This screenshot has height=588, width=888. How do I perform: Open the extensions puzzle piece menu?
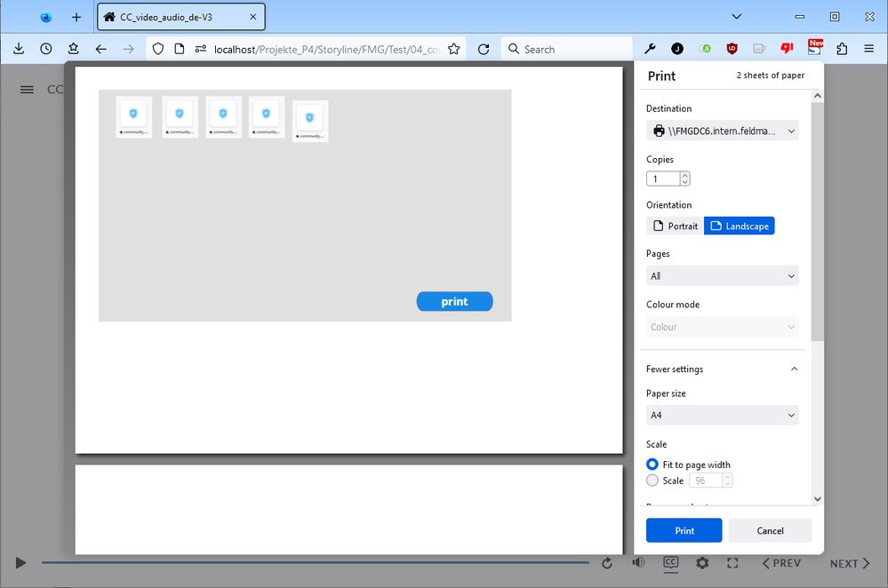click(x=842, y=49)
